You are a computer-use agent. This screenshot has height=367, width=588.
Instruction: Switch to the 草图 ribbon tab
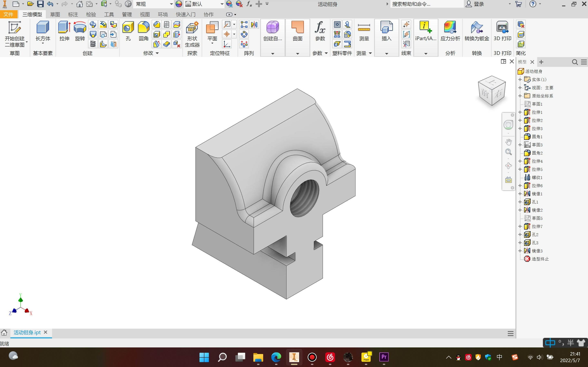(55, 14)
